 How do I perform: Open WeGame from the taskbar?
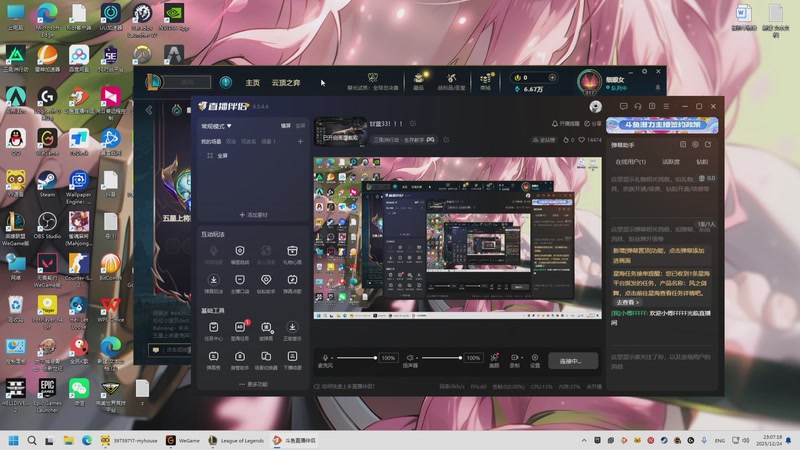pyautogui.click(x=183, y=440)
